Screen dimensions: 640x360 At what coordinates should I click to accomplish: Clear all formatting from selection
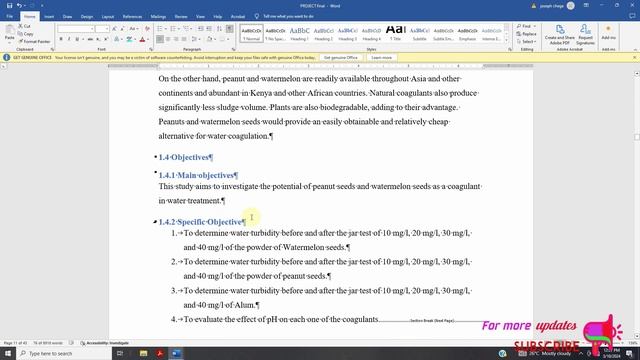pos(147,29)
